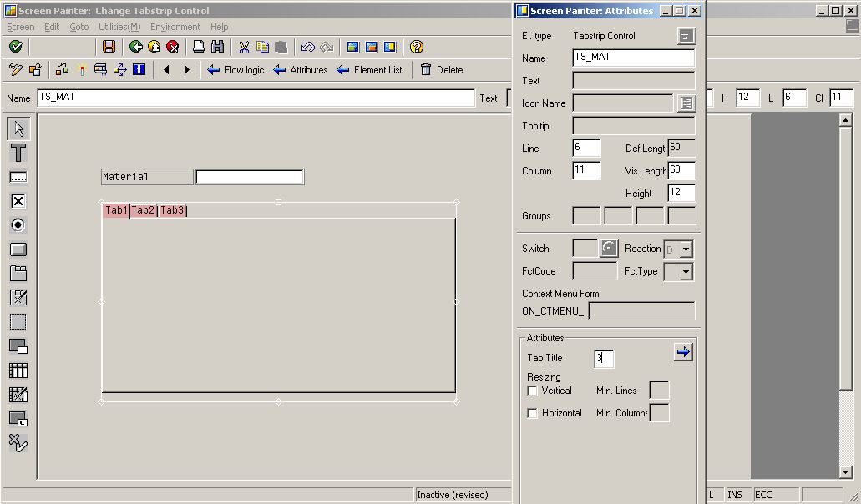
Task: Click the Flow logic button
Action: (x=236, y=70)
